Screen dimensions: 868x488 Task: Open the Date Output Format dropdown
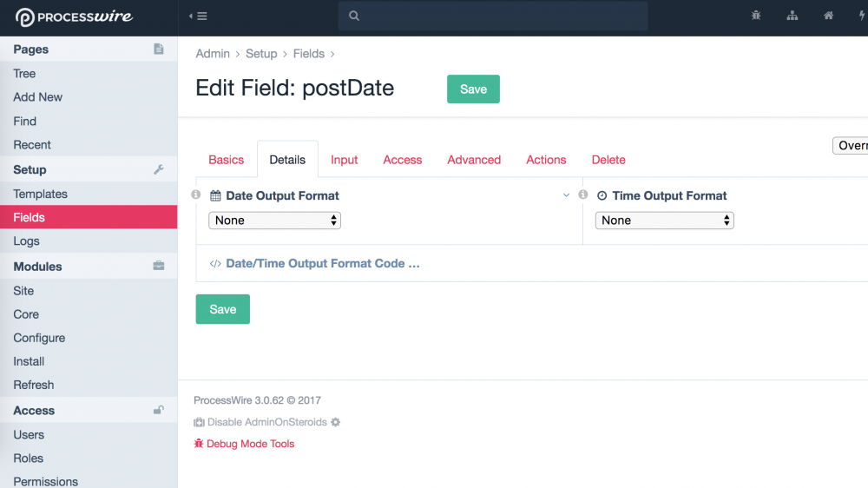pyautogui.click(x=274, y=221)
